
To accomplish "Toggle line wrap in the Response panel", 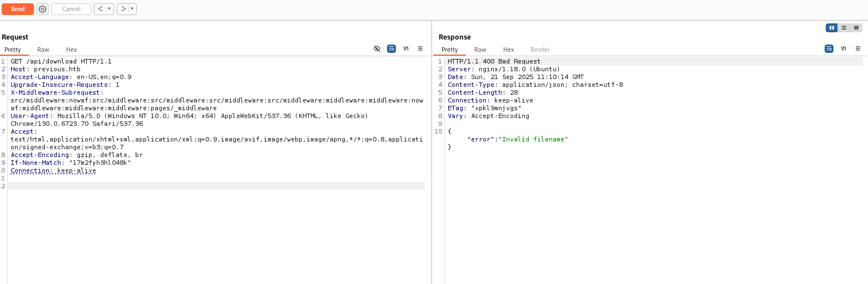I will pyautogui.click(x=829, y=49).
